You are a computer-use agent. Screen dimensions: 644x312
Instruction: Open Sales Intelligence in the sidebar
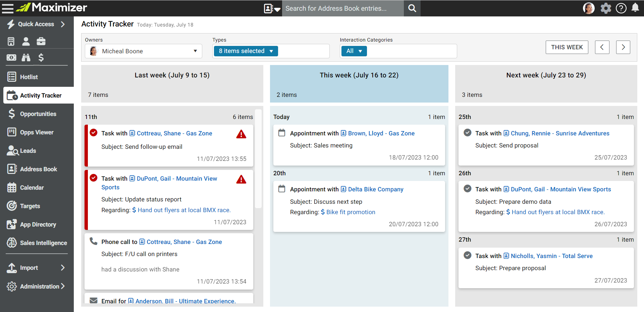[x=37, y=243]
